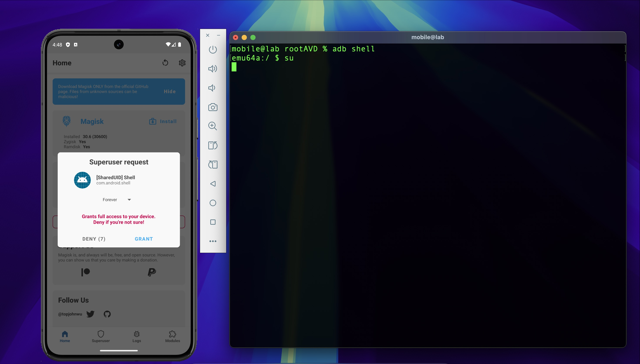Click the @topjohnwu handle text

pyautogui.click(x=70, y=314)
